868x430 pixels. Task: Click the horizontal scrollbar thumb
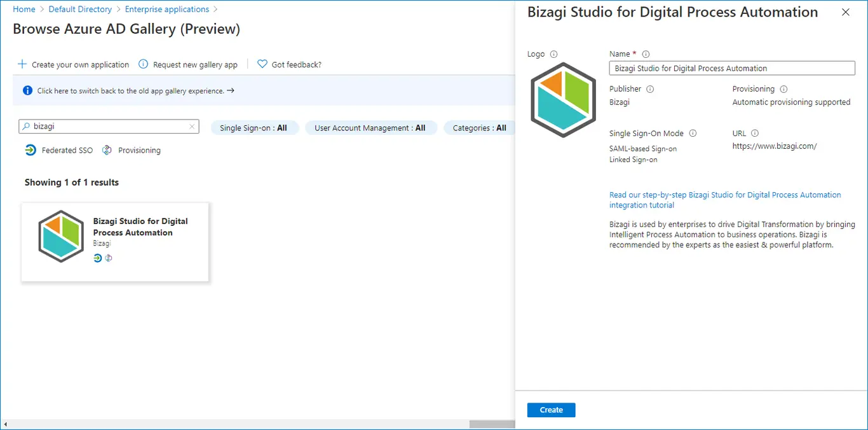[x=492, y=424]
